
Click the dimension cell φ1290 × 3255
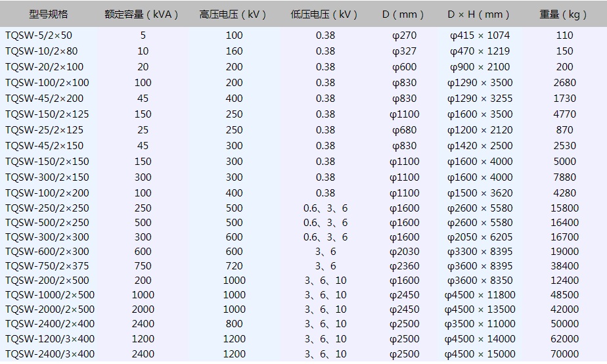coord(480,99)
